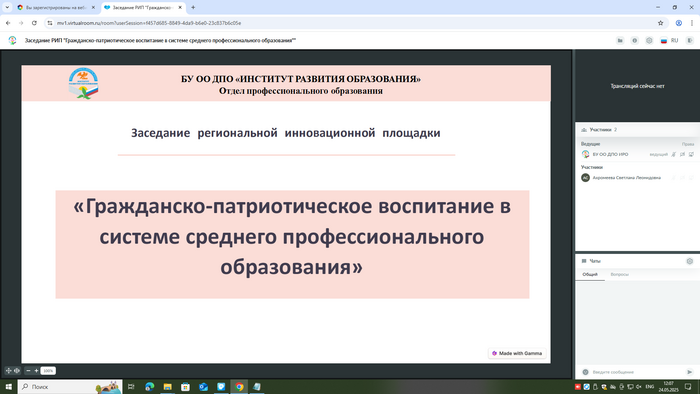Click the info icon in header
The width and height of the screenshot is (700, 394).
(x=634, y=41)
